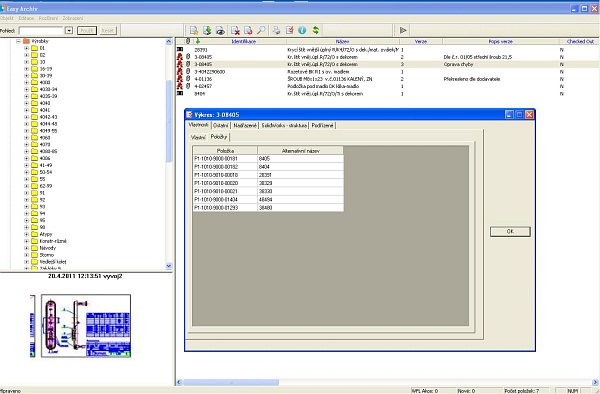Screen dimensions: 600x394
Task: Click the PDF icon of row 3-4042290600
Action: tap(180, 71)
